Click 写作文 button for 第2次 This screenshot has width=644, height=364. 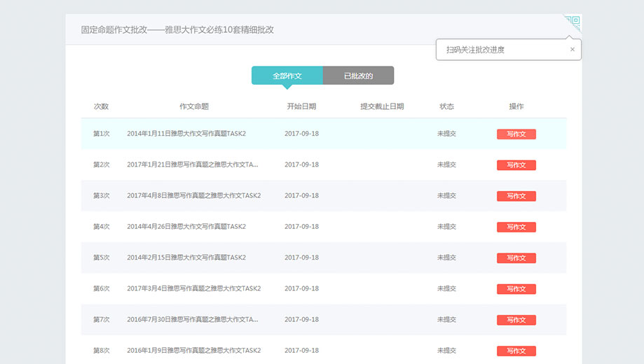pos(516,165)
